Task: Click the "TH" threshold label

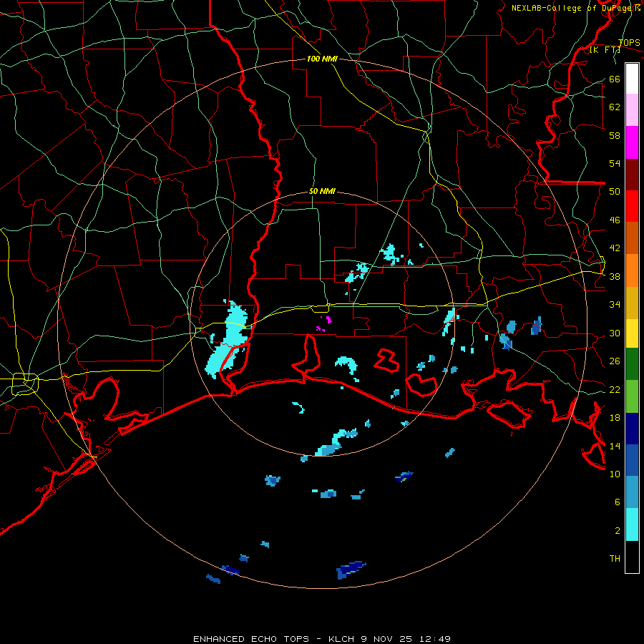Action: click(x=615, y=558)
